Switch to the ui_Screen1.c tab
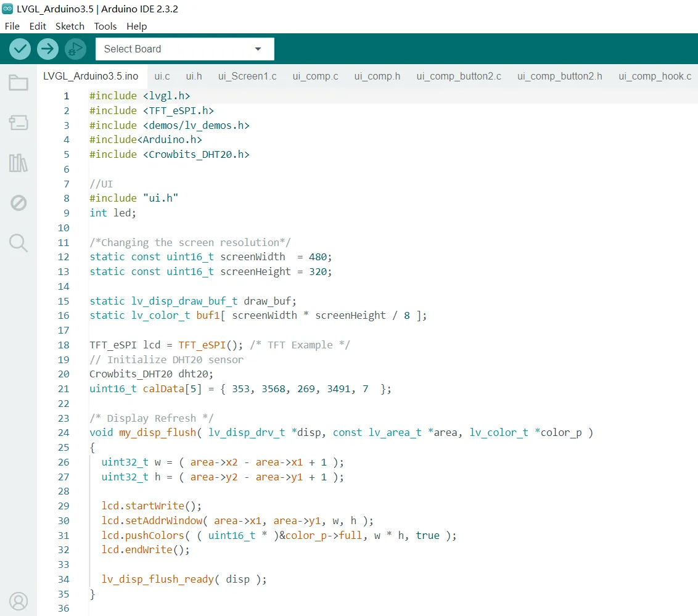 [x=247, y=76]
